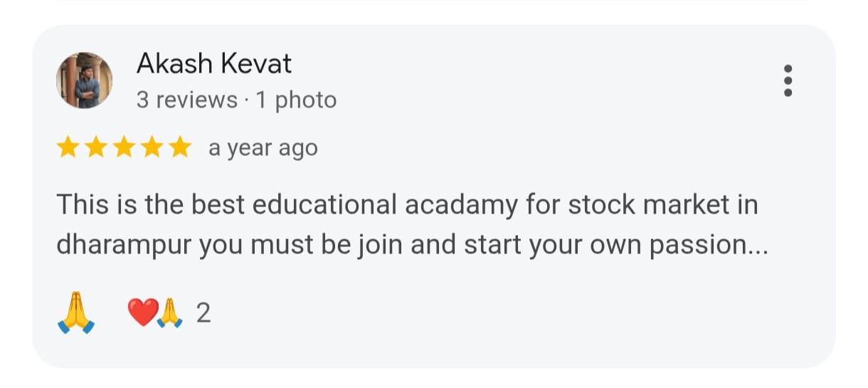This screenshot has width=868, height=388.
Task: Click the third rating star
Action: pyautogui.click(x=125, y=147)
